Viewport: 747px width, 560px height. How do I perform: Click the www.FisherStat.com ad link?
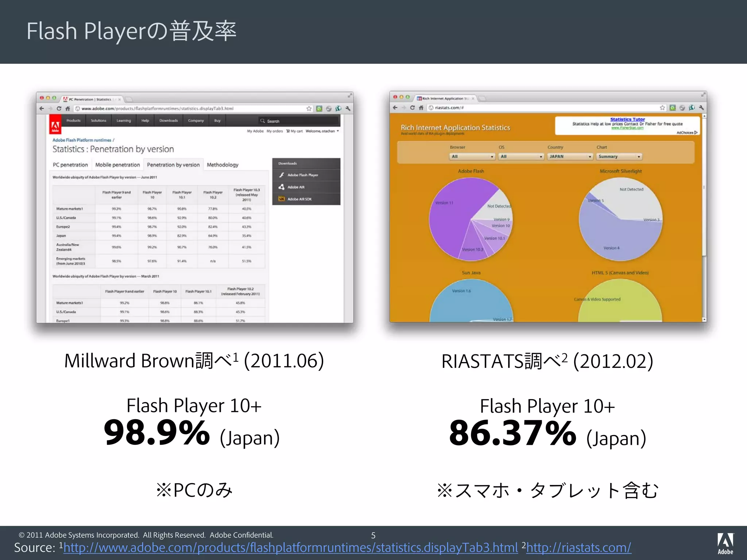point(627,128)
